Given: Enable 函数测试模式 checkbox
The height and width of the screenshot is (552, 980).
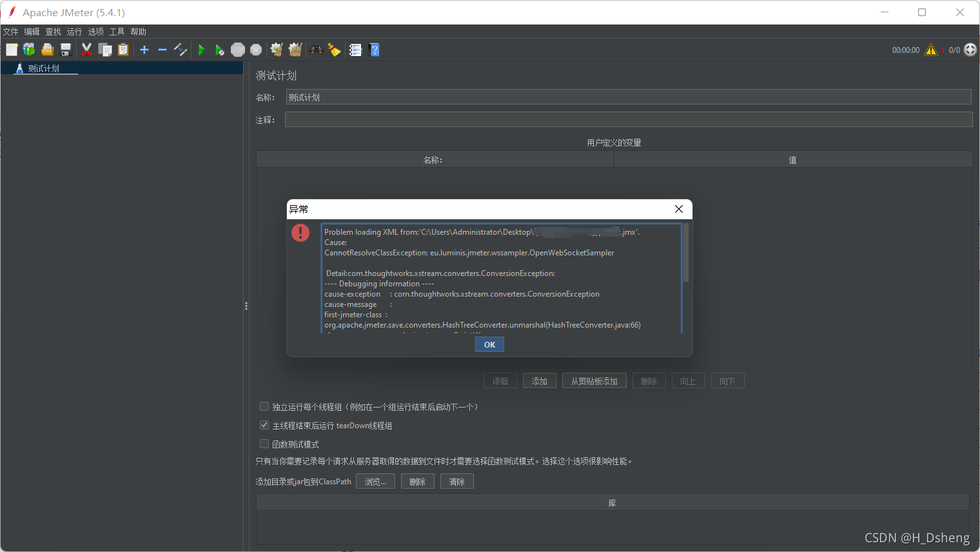Looking at the screenshot, I should pyautogui.click(x=264, y=444).
